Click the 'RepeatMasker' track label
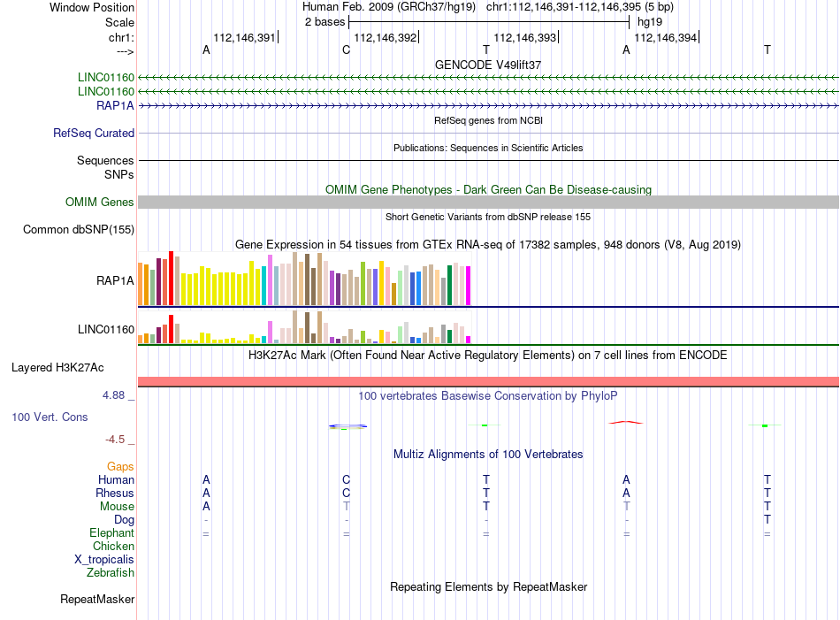840x620 pixels. (97, 599)
